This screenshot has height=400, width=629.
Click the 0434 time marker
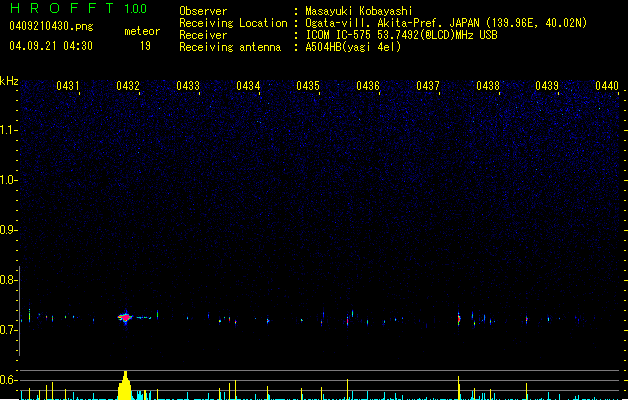248,86
